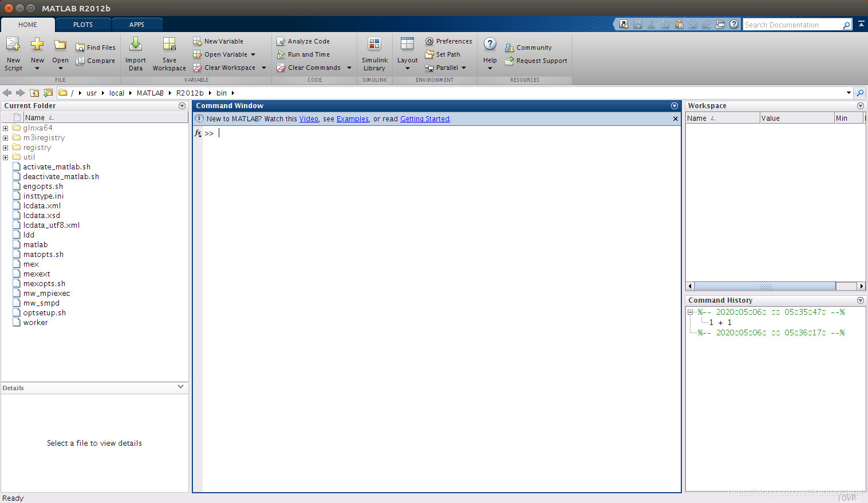Click the Search Documentation field
Viewport: 868px width, 503px height.
click(792, 25)
